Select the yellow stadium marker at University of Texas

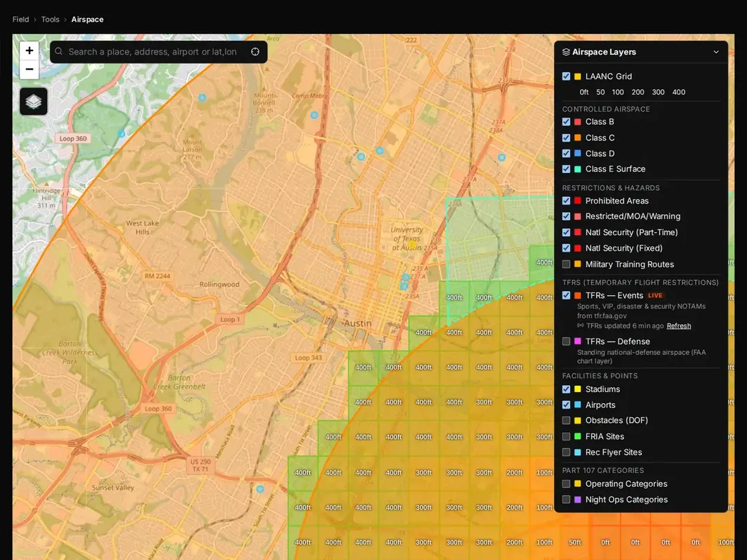pyautogui.click(x=412, y=245)
